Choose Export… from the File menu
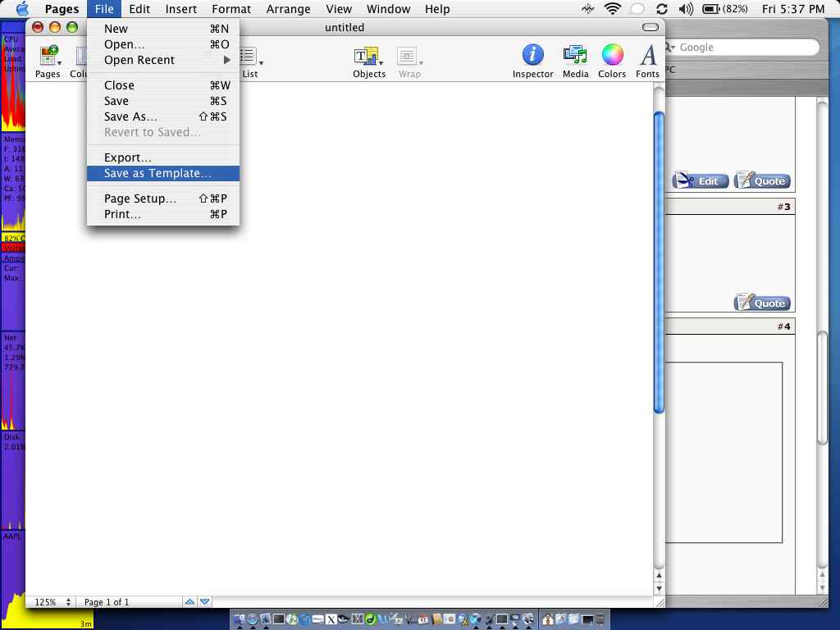The width and height of the screenshot is (840, 630). click(x=163, y=157)
